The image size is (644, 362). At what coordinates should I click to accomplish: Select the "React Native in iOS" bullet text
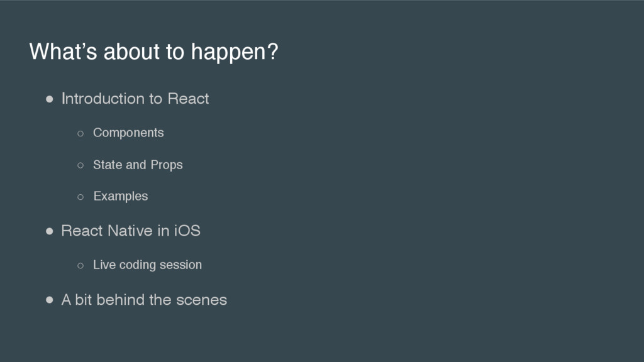coord(131,231)
